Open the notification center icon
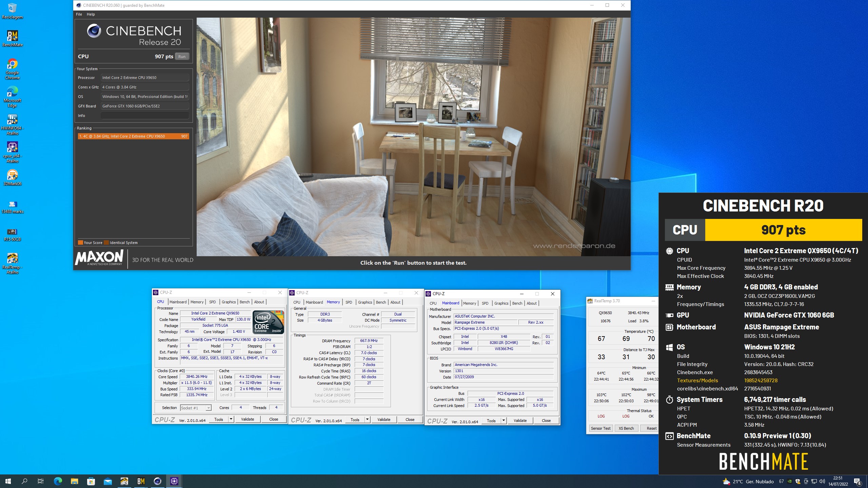Viewport: 868px width, 488px height. tap(857, 482)
